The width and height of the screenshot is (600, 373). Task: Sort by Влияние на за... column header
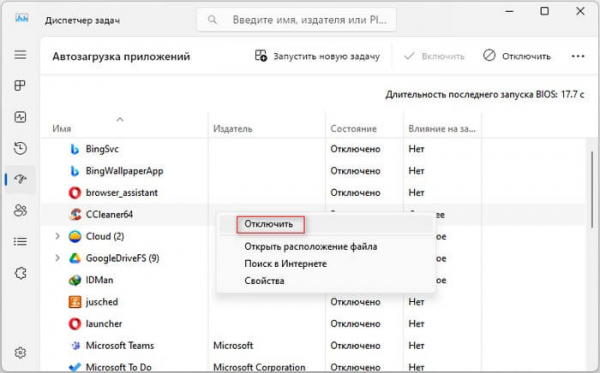[x=442, y=129]
